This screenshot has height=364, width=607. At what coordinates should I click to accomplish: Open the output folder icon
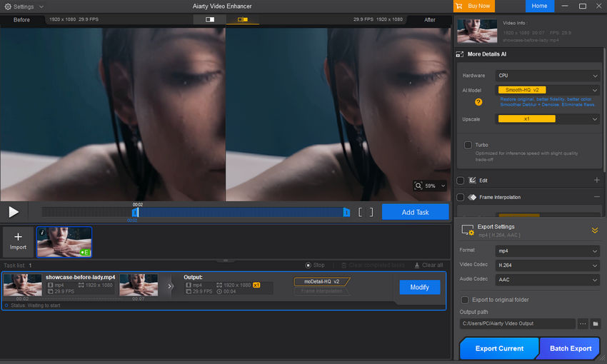(596, 323)
